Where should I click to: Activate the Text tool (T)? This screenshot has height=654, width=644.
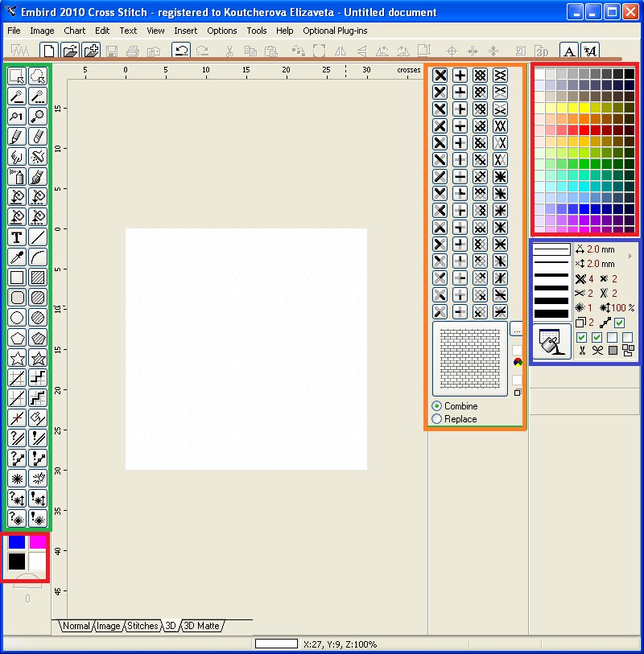point(17,237)
